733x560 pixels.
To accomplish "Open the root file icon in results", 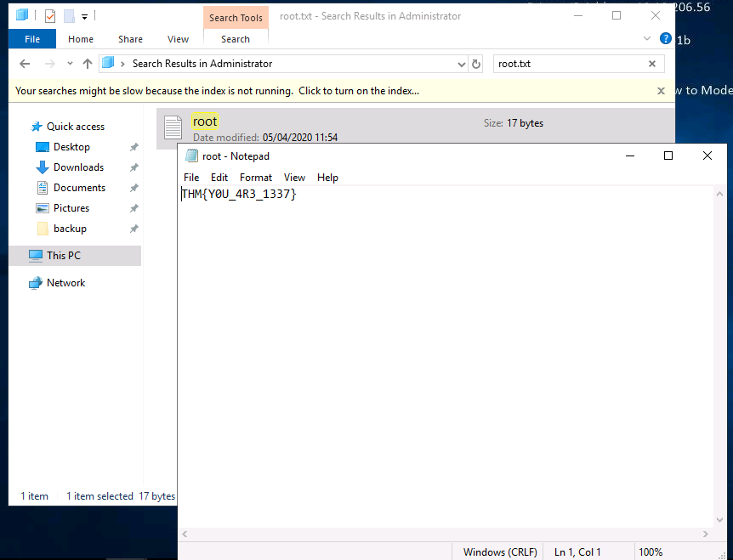I will (x=173, y=127).
